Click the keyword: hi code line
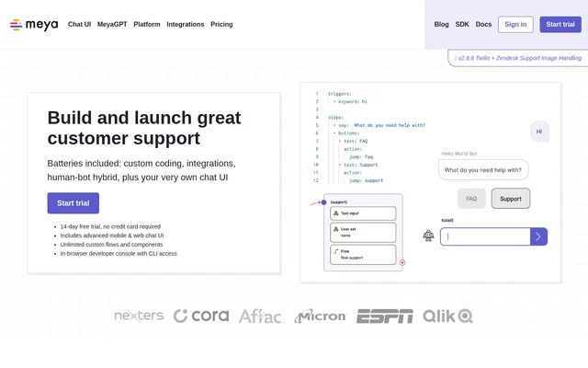The width and height of the screenshot is (588, 368). (x=350, y=102)
